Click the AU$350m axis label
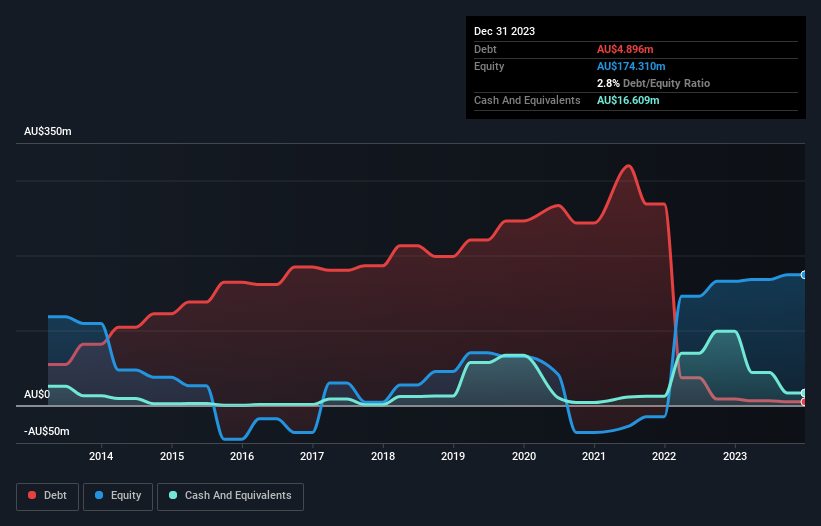821x526 pixels. (x=48, y=131)
